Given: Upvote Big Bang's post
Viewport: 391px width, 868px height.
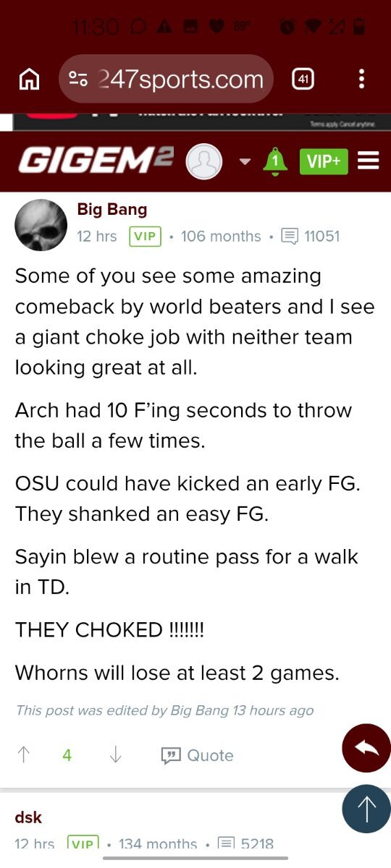Looking at the screenshot, I should tap(24, 755).
